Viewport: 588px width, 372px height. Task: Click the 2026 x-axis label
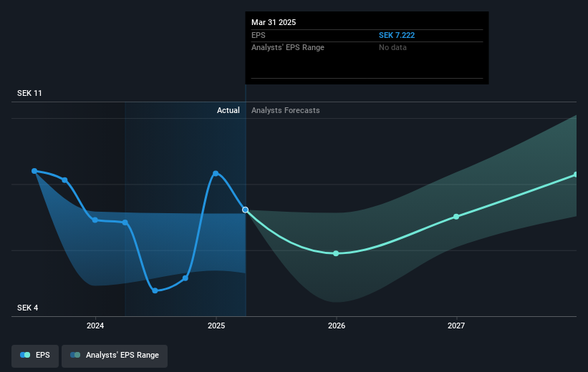click(337, 325)
